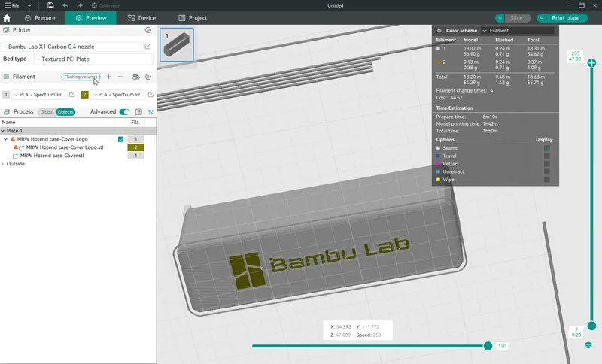Click filament number 2 cell for Cover Logo.stl

click(135, 147)
